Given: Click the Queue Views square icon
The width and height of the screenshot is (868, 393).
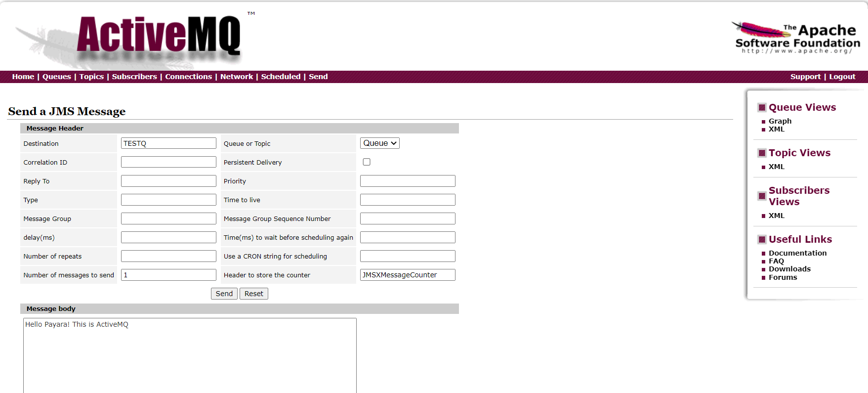Looking at the screenshot, I should tap(762, 108).
